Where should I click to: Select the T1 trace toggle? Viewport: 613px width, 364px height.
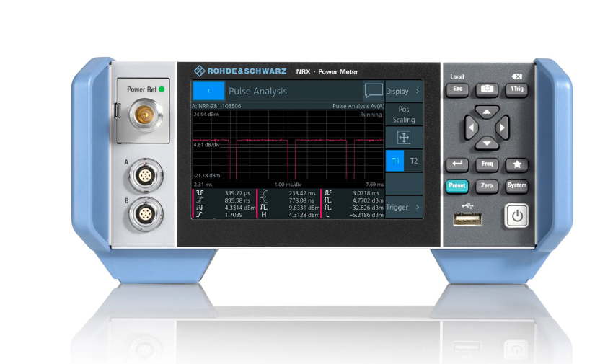pos(395,161)
